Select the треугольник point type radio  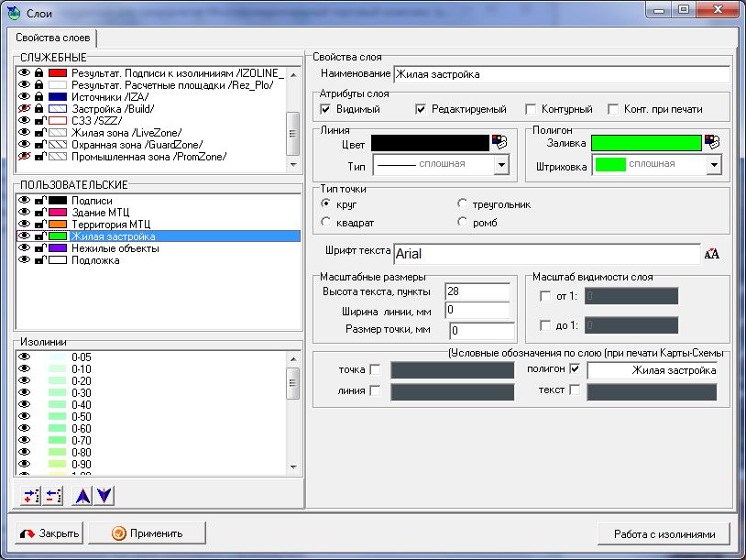(x=463, y=204)
